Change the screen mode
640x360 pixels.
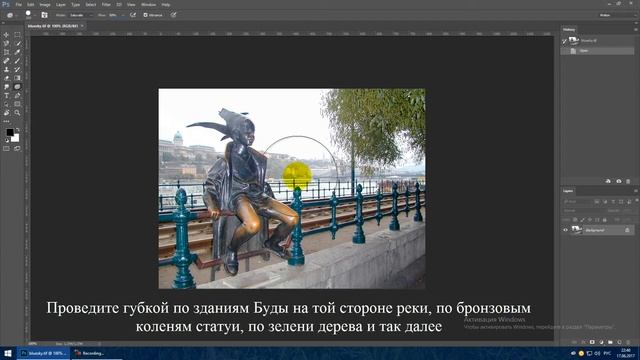coord(17,149)
